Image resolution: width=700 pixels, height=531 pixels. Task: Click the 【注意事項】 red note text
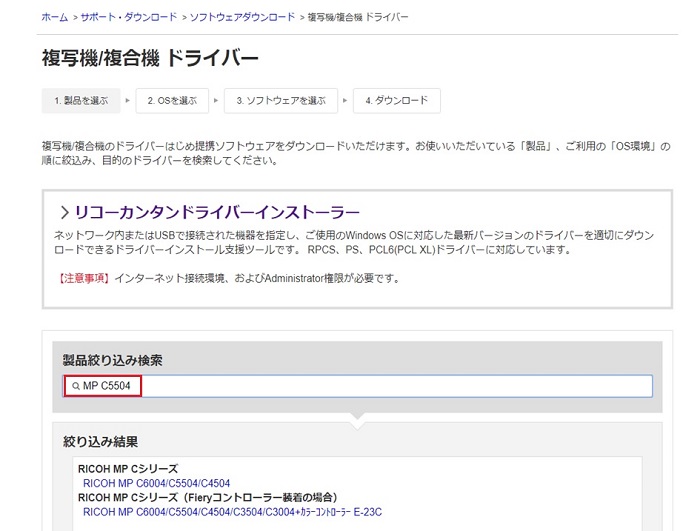click(83, 279)
